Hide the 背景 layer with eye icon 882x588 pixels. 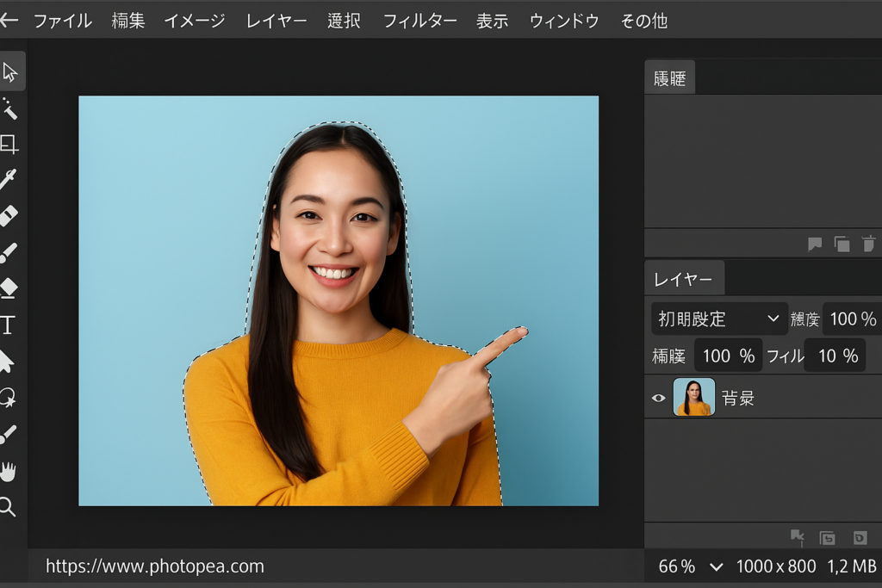tap(659, 398)
